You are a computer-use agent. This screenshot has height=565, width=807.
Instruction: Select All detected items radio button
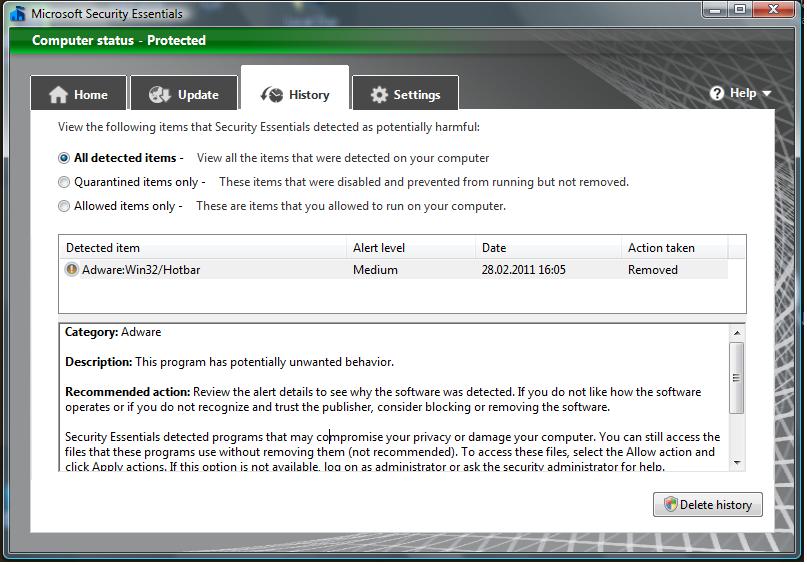tap(64, 158)
